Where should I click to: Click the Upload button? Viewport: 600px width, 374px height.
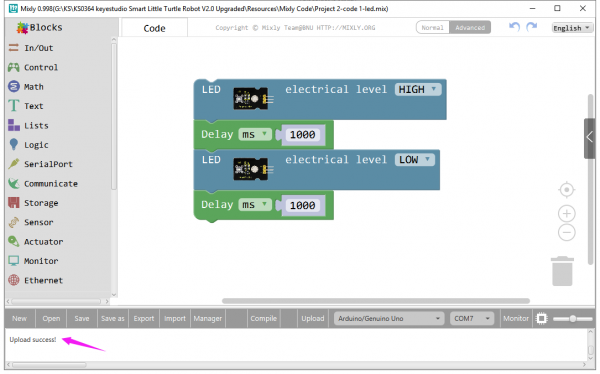313,318
